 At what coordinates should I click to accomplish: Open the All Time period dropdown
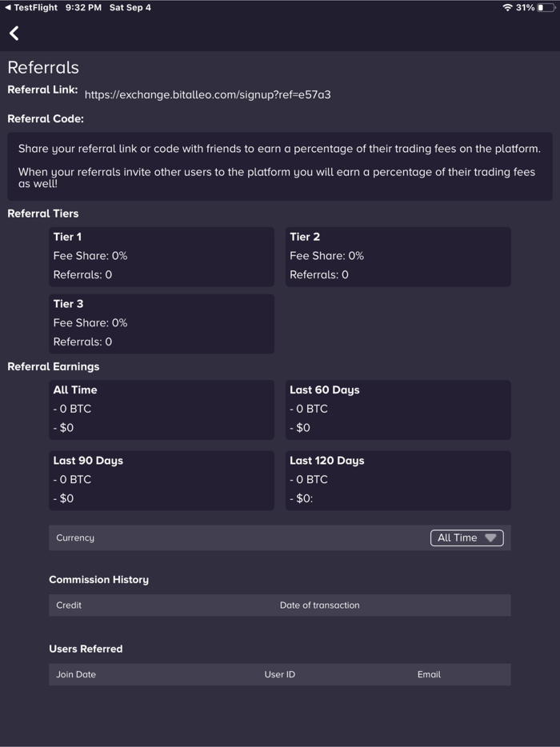coord(467,538)
